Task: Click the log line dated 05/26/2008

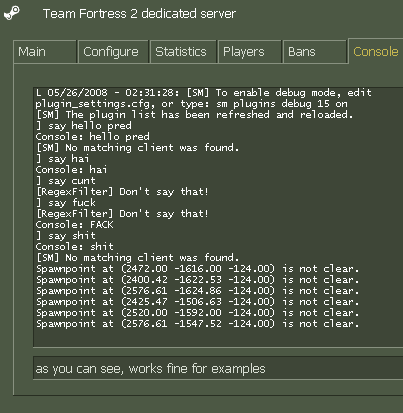Action: coord(203,93)
